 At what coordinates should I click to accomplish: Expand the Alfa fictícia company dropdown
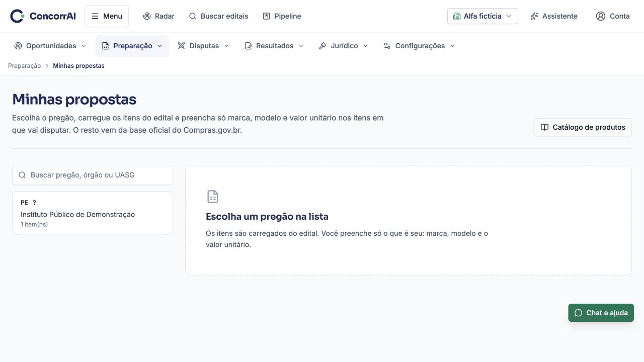tap(482, 16)
